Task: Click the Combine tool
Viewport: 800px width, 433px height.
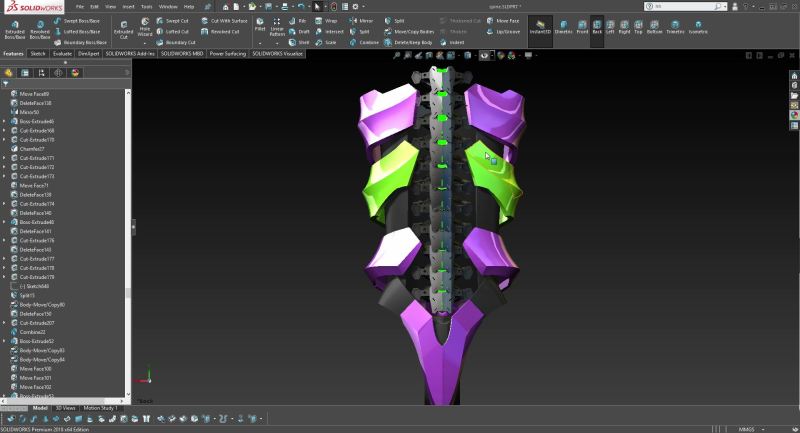Action: (x=364, y=42)
